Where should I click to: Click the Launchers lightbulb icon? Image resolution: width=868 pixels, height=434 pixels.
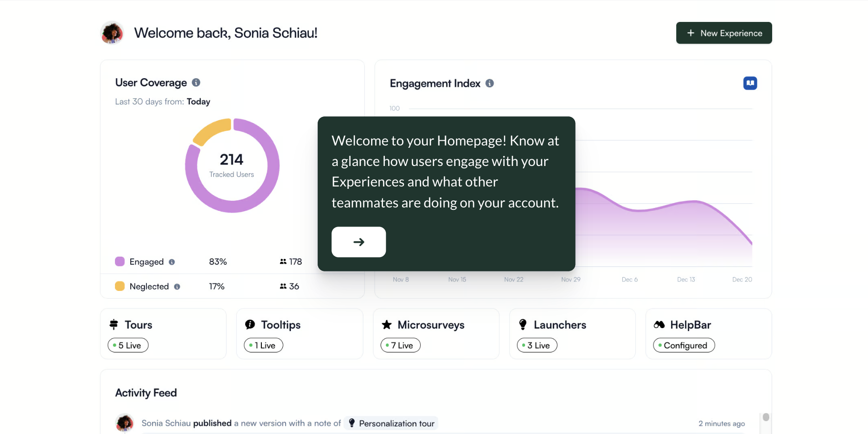[x=523, y=325]
